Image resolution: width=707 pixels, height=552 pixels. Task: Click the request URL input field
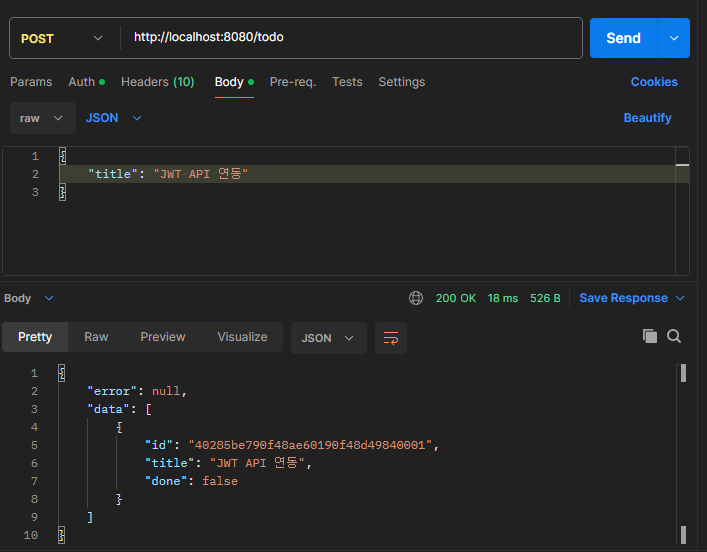(x=350, y=38)
